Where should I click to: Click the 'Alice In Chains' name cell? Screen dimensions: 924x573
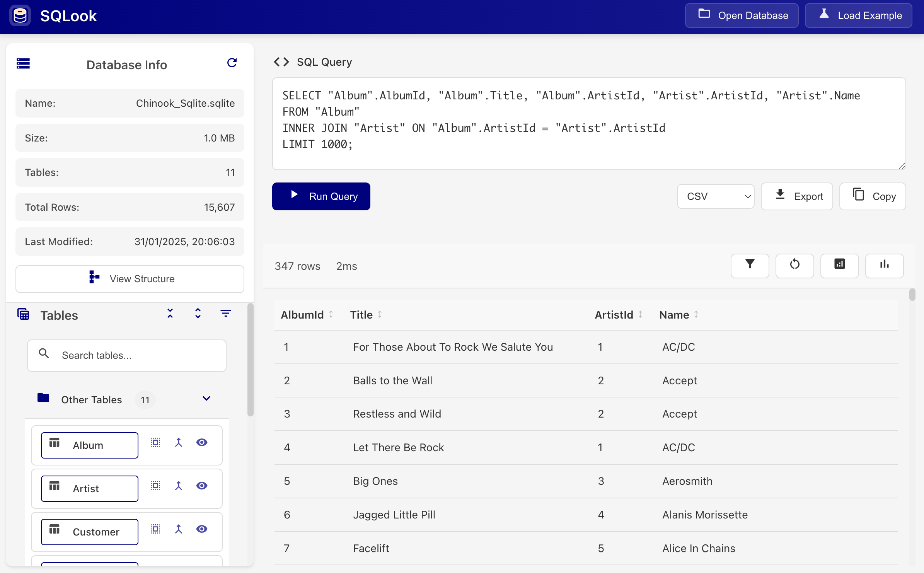pyautogui.click(x=699, y=548)
